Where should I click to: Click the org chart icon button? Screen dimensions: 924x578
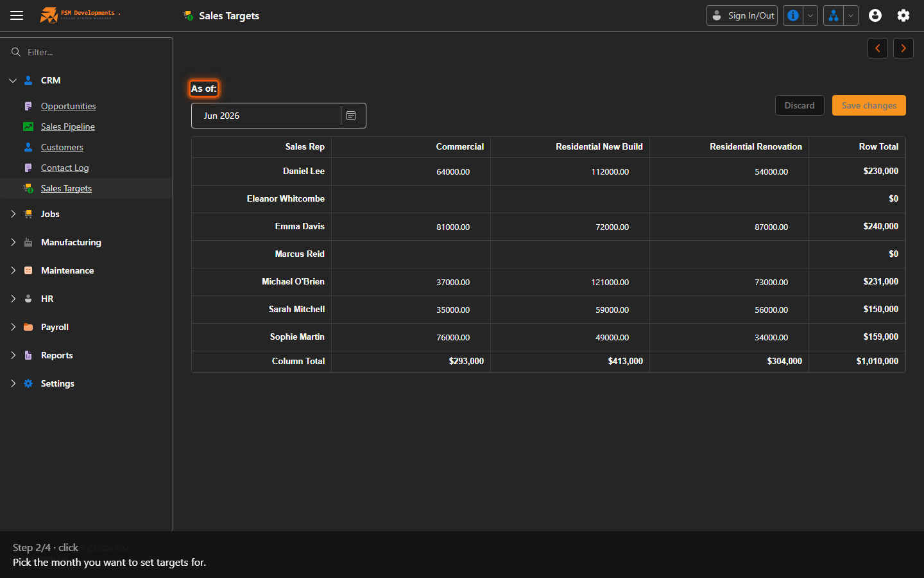click(x=834, y=15)
